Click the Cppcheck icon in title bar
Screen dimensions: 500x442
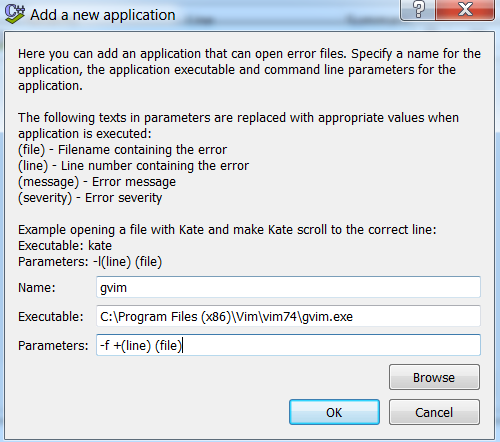click(x=15, y=14)
